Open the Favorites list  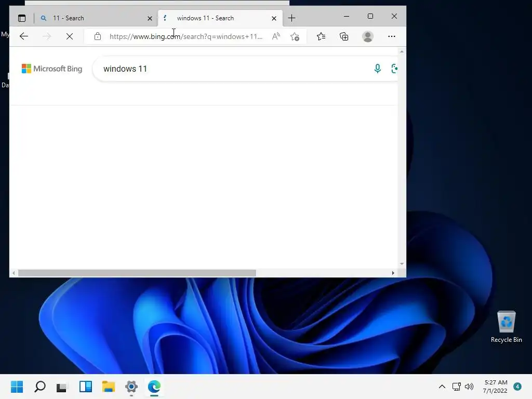[321, 36]
